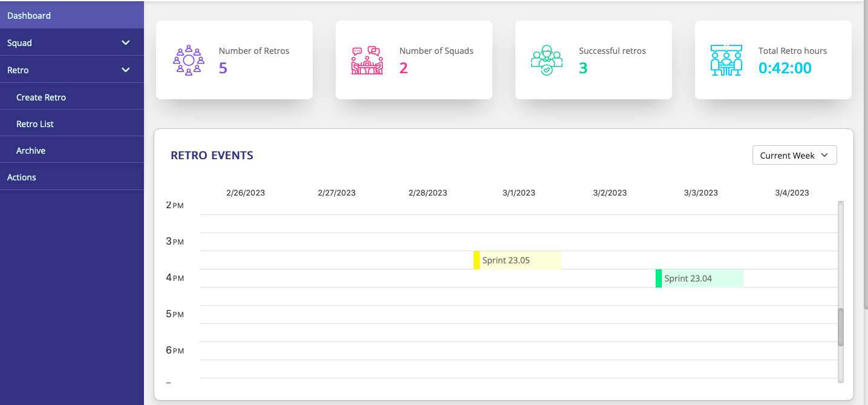Click the Total Retro hours team icon
868x405 pixels.
coord(726,59)
